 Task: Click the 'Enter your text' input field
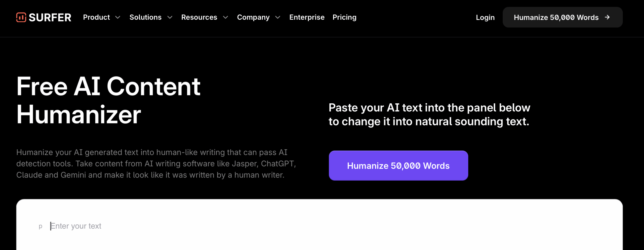(76, 226)
